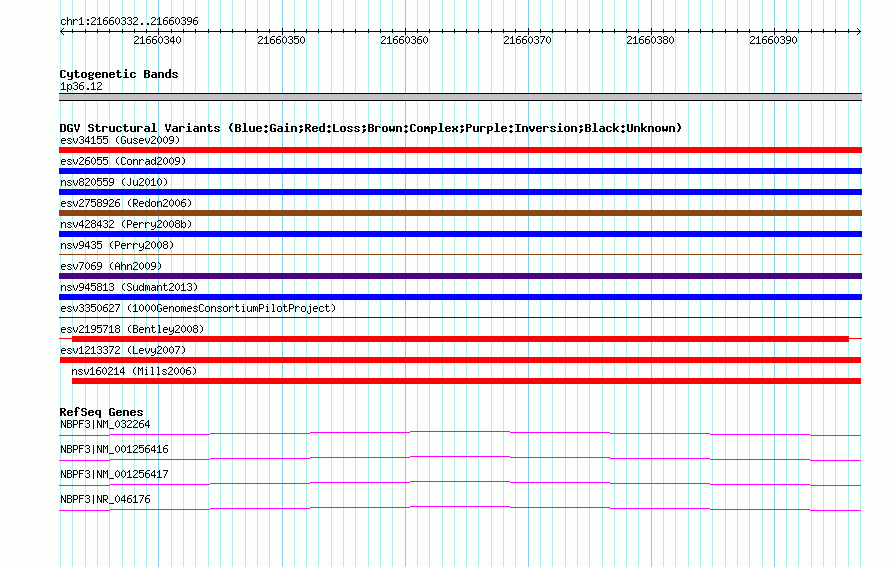Click the brown bar under esv2758926
Screen dimensions: 890x567
pyautogui.click(x=460, y=213)
